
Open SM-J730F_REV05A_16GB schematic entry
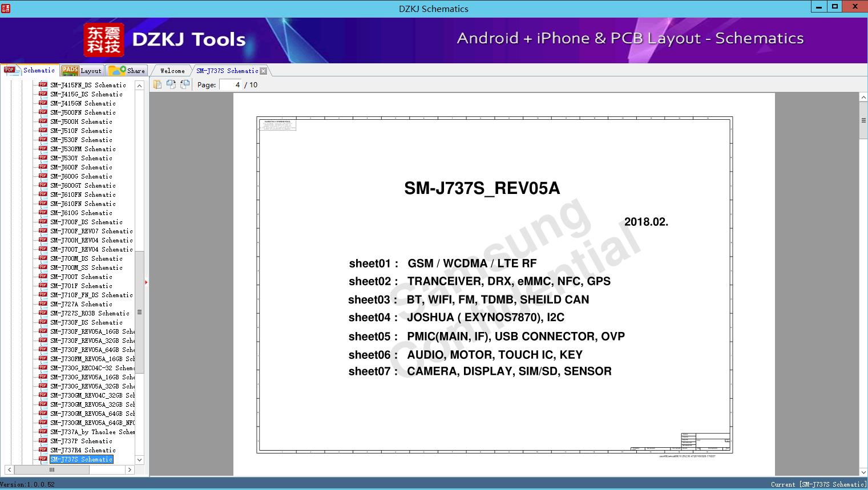coord(92,331)
